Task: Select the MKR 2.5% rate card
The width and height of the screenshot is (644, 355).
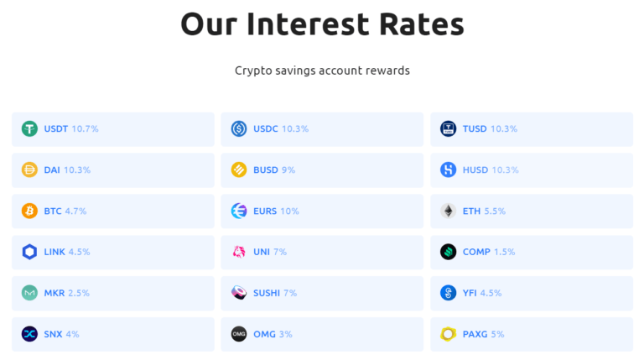Action: [x=113, y=293]
